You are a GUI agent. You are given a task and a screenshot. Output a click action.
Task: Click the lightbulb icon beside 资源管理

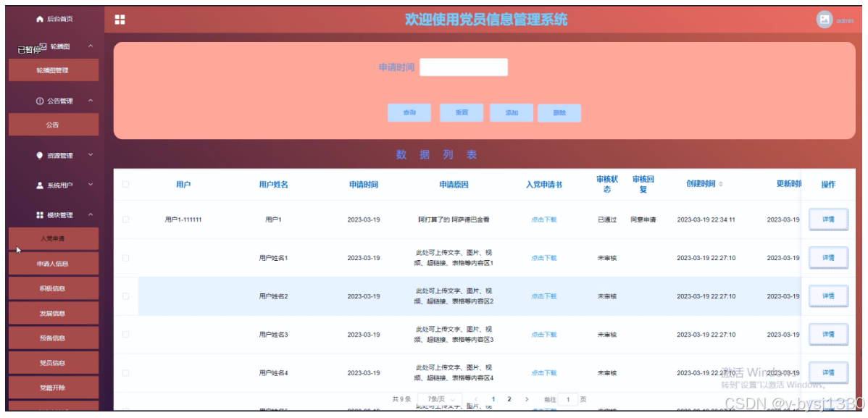39,156
